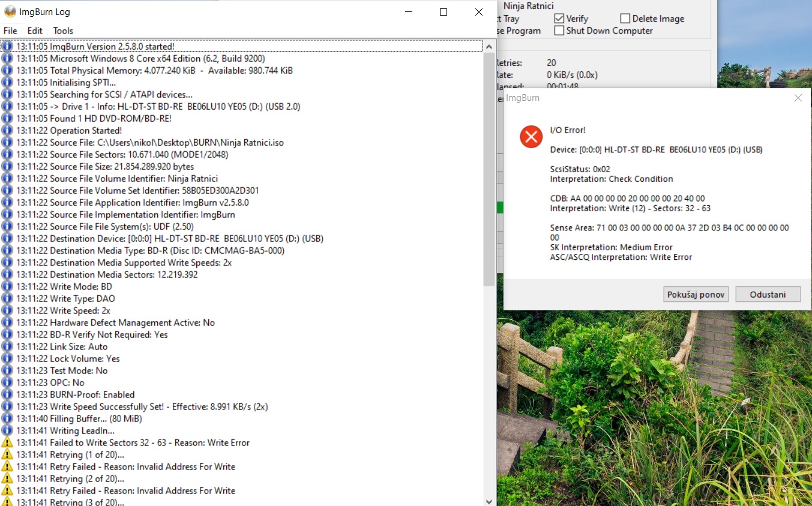Click the log scrollbar up arrow
This screenshot has width=812, height=506.
pos(489,46)
